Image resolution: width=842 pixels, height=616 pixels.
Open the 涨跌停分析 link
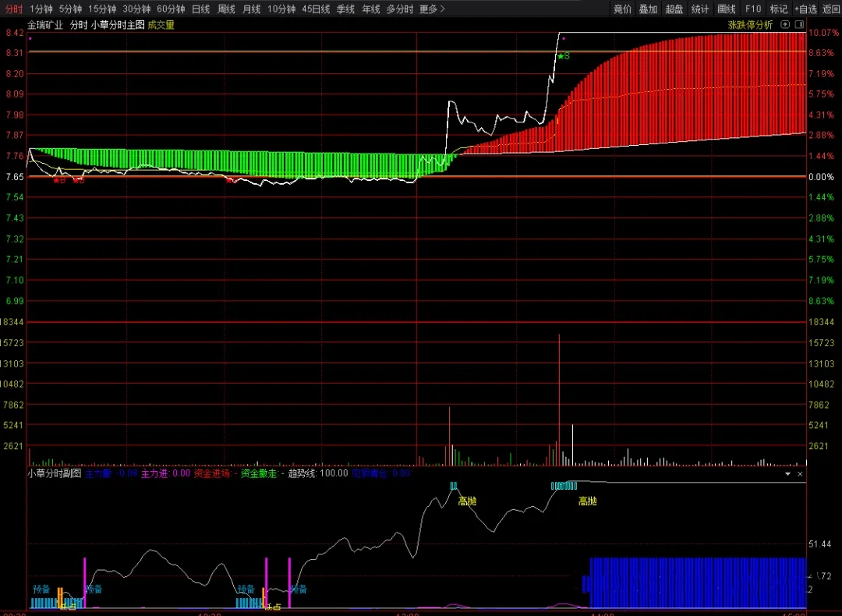coord(750,25)
